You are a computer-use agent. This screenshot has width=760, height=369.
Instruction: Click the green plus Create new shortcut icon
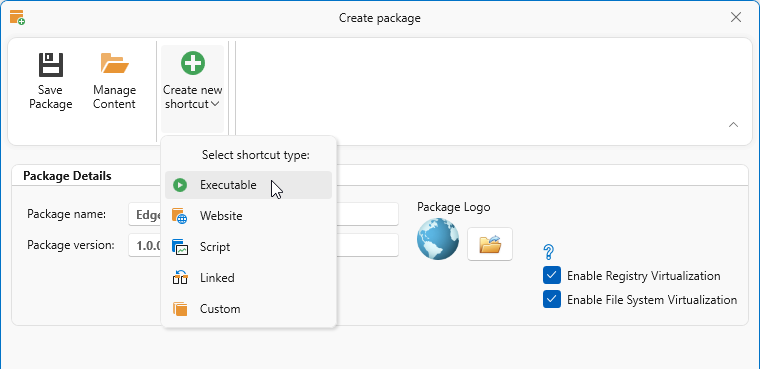coord(193,64)
